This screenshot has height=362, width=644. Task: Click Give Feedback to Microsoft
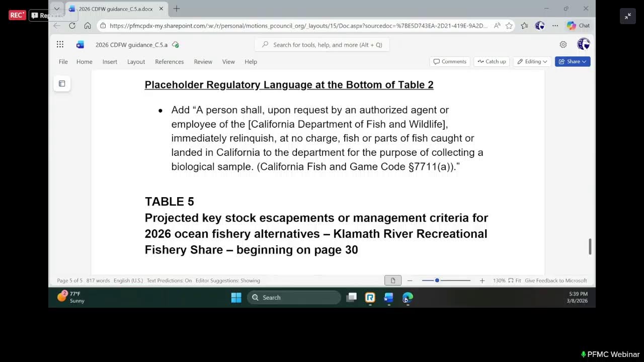(x=556, y=281)
